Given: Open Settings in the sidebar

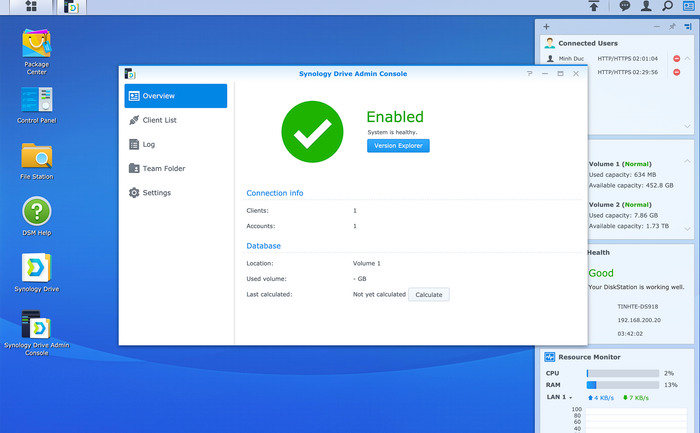Looking at the screenshot, I should coord(175,192).
